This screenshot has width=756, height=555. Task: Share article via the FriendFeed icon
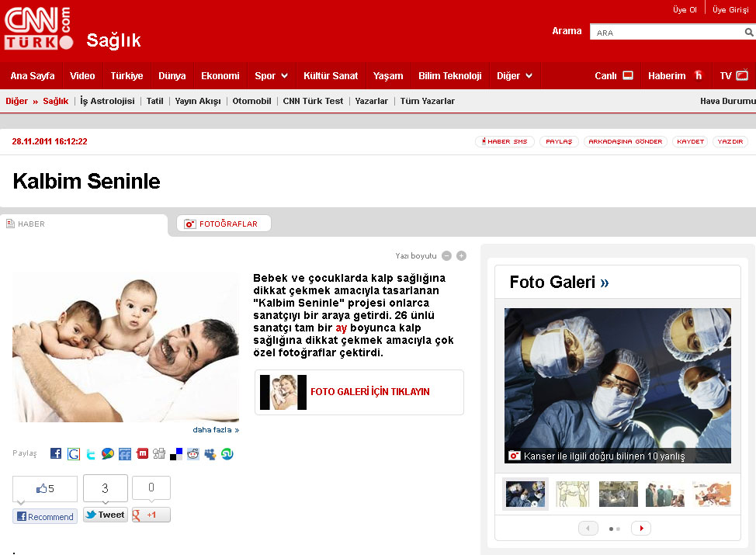[125, 454]
